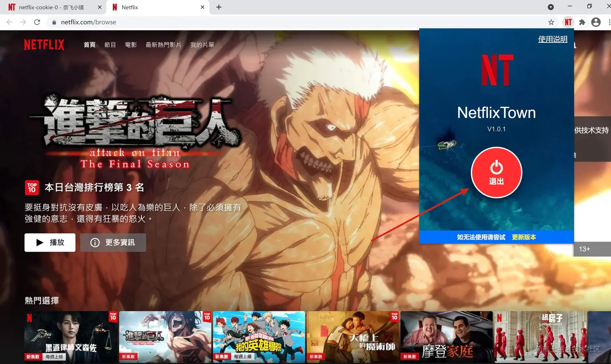Click the 播放 play button
Image resolution: width=611 pixels, height=364 pixels.
(50, 242)
